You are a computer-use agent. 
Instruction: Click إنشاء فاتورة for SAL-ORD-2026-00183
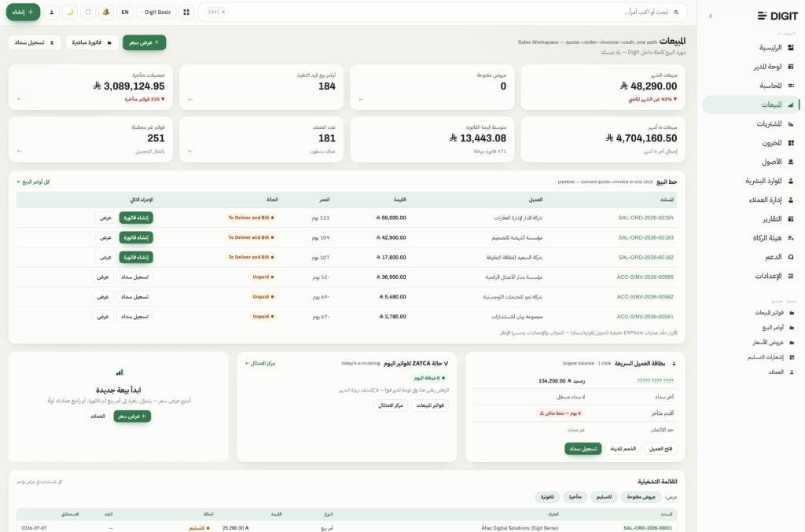tap(136, 237)
